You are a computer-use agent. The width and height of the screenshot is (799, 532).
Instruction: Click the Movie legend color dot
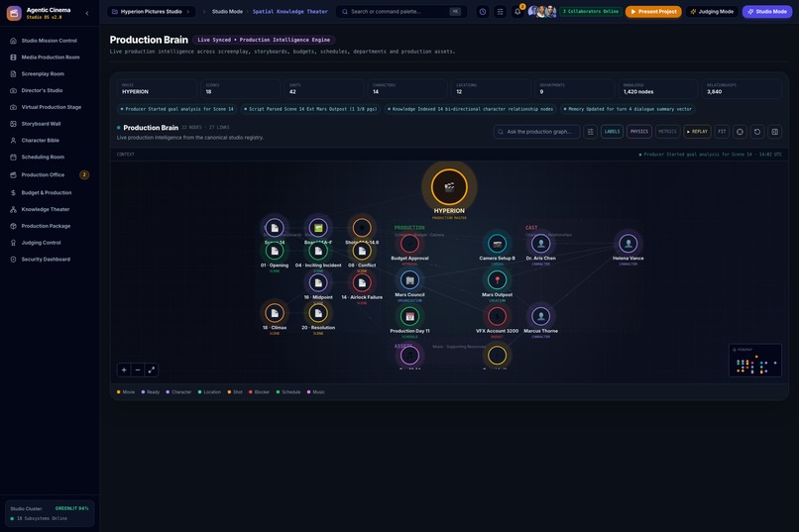point(119,392)
